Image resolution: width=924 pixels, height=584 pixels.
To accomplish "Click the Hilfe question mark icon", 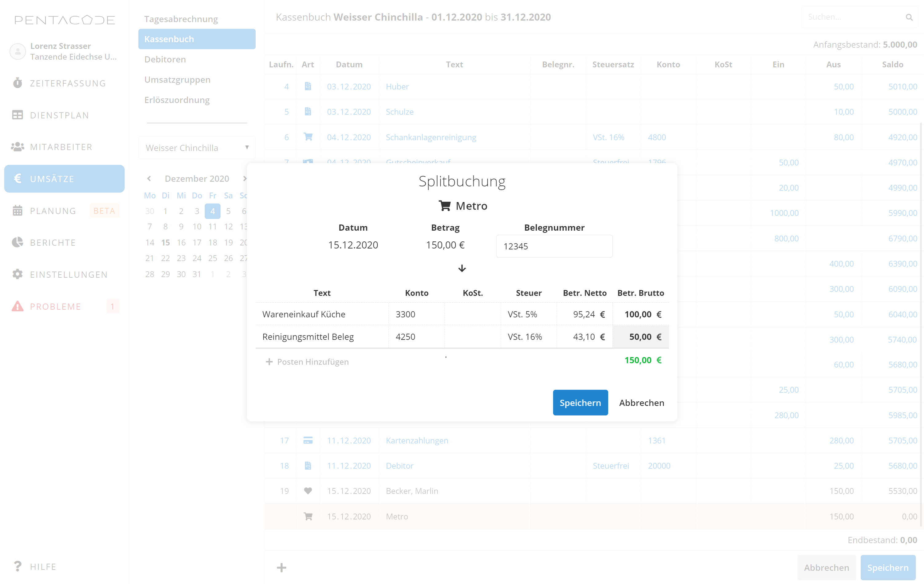I will coord(17,566).
